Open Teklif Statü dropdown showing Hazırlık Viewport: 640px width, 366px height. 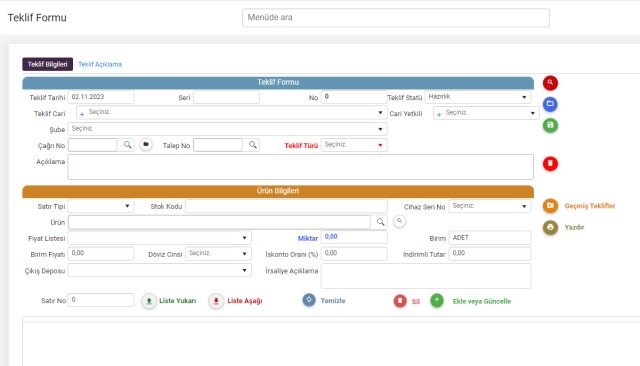478,97
